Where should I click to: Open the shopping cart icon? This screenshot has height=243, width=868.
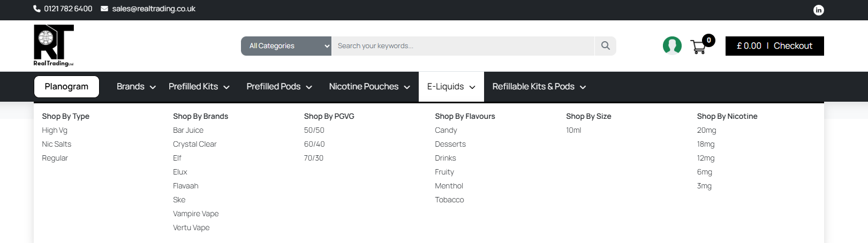[x=698, y=47]
